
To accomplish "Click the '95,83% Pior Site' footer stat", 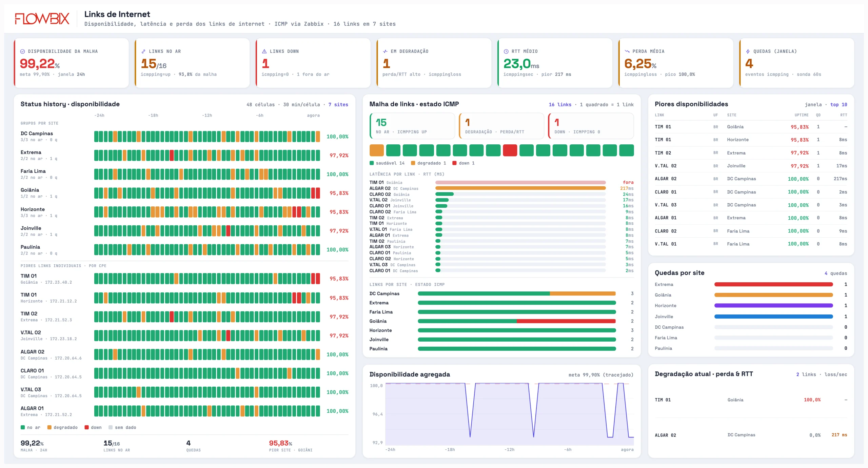I will [291, 446].
